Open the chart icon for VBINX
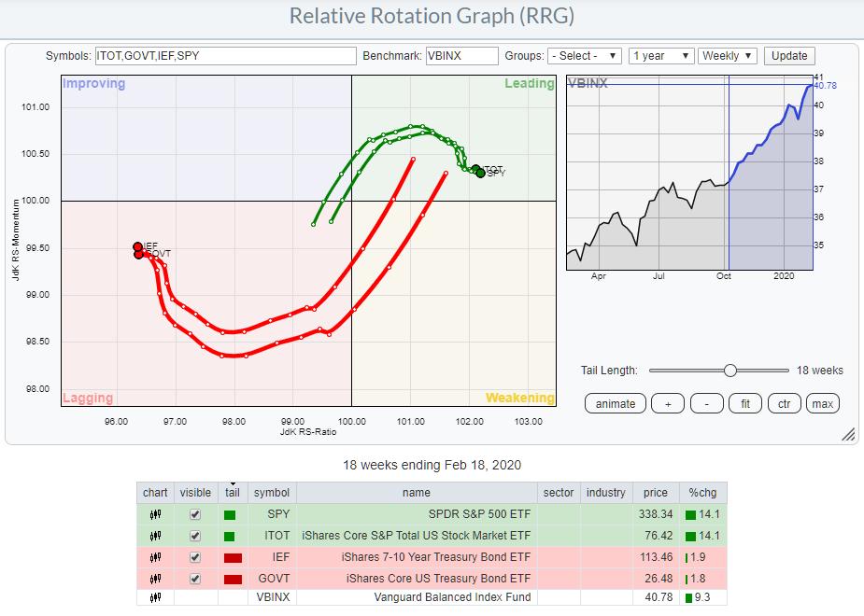Image resolution: width=864 pixels, height=616 pixels. [153, 597]
